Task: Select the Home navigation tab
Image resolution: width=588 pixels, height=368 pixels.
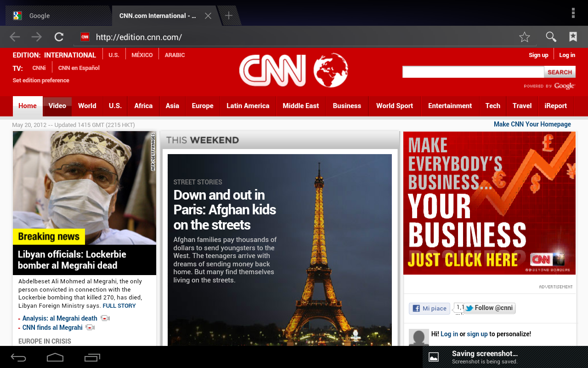Action: pyautogui.click(x=28, y=106)
